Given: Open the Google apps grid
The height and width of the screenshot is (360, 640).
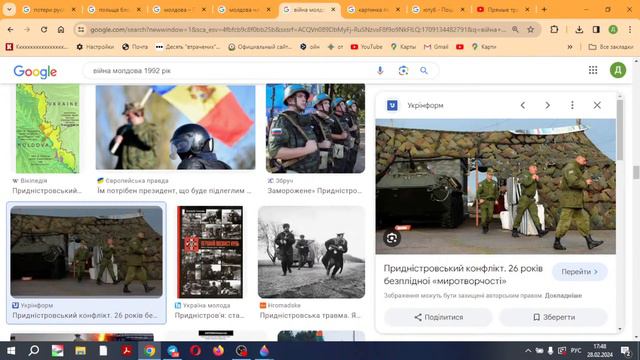Looking at the screenshot, I should coord(593,70).
